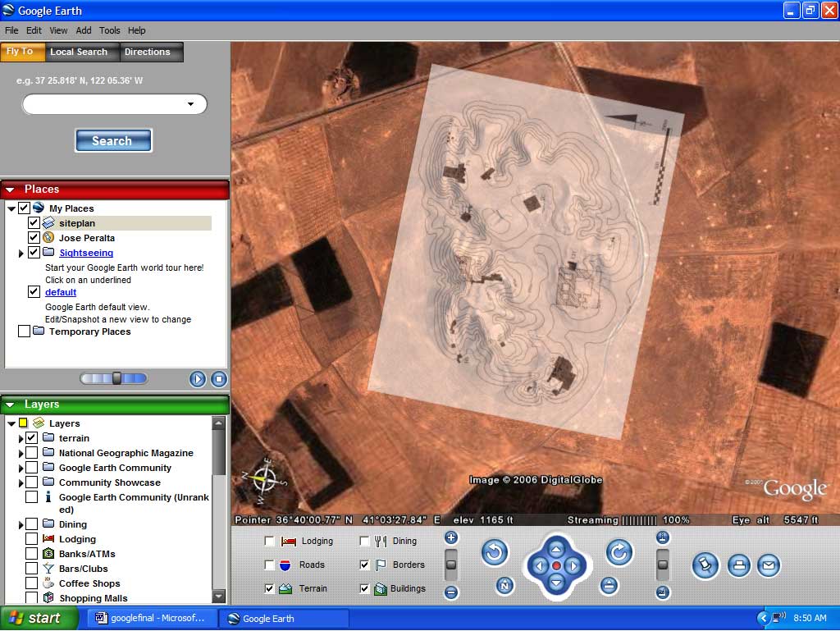Click the zoom out minus button
This screenshot has height=631, width=840.
[451, 592]
